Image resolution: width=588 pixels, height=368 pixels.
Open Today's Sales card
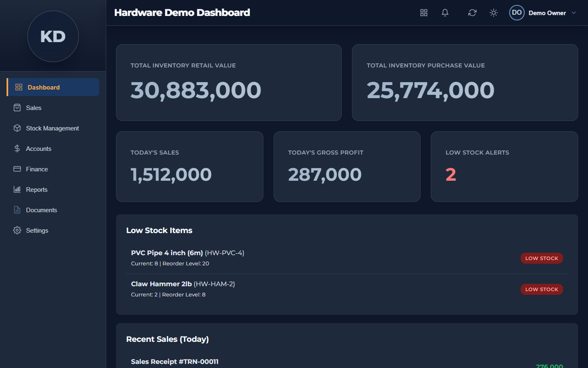point(189,166)
